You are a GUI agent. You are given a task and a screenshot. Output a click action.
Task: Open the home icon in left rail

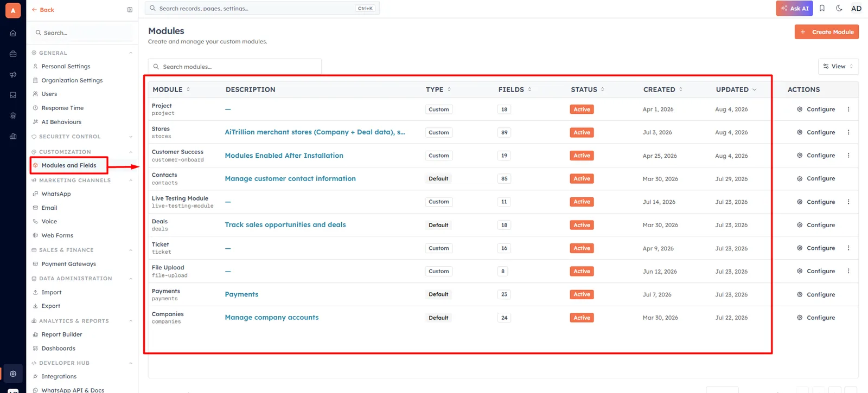13,33
